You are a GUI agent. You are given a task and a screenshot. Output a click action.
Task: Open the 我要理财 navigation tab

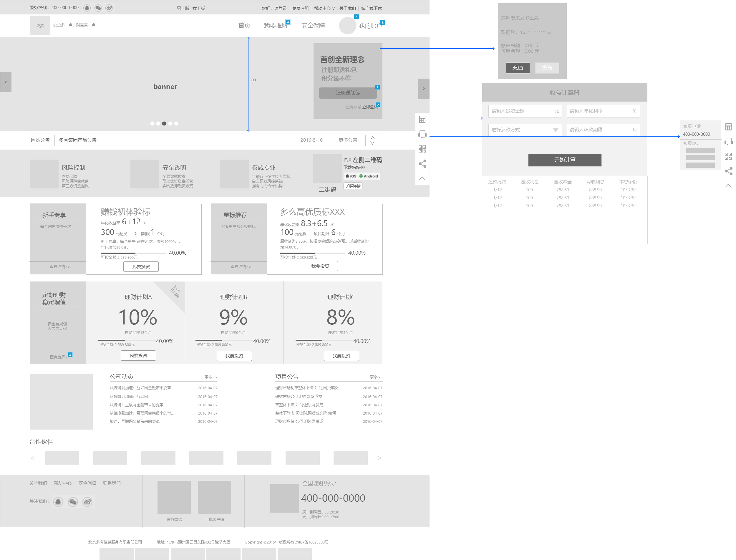(276, 25)
